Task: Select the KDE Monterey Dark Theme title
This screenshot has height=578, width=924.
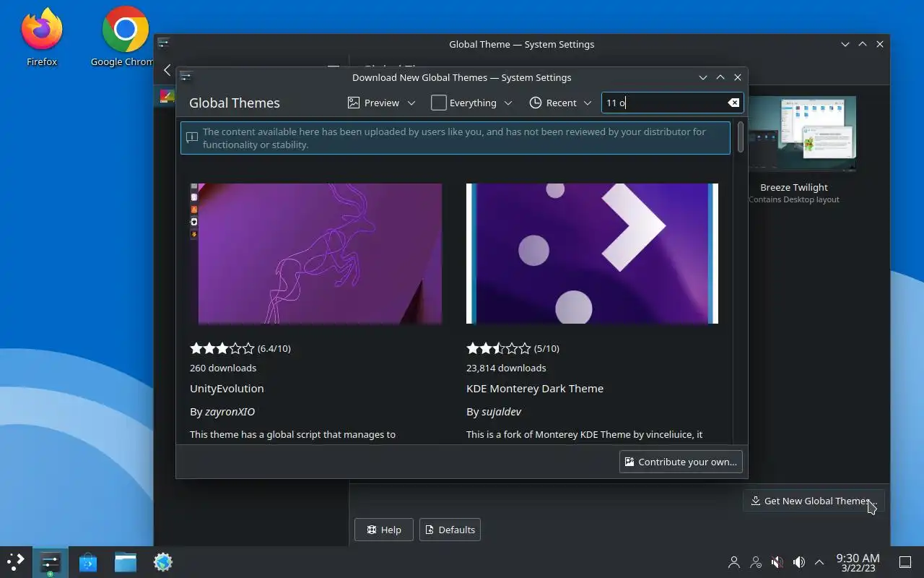Action: [x=535, y=388]
